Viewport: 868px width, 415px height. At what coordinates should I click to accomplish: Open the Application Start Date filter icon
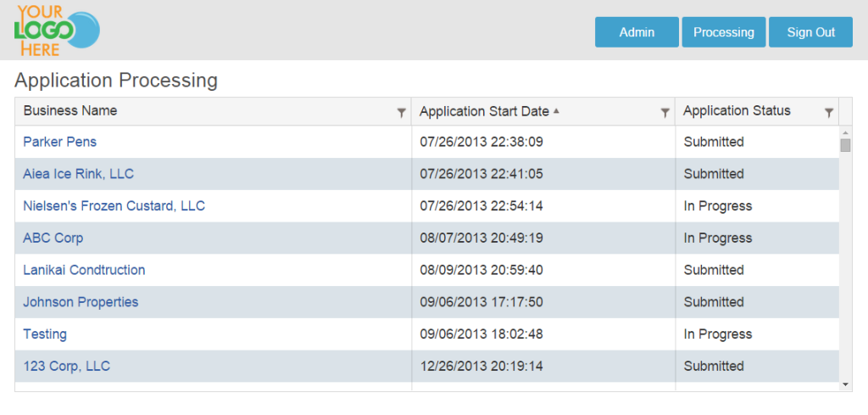665,113
